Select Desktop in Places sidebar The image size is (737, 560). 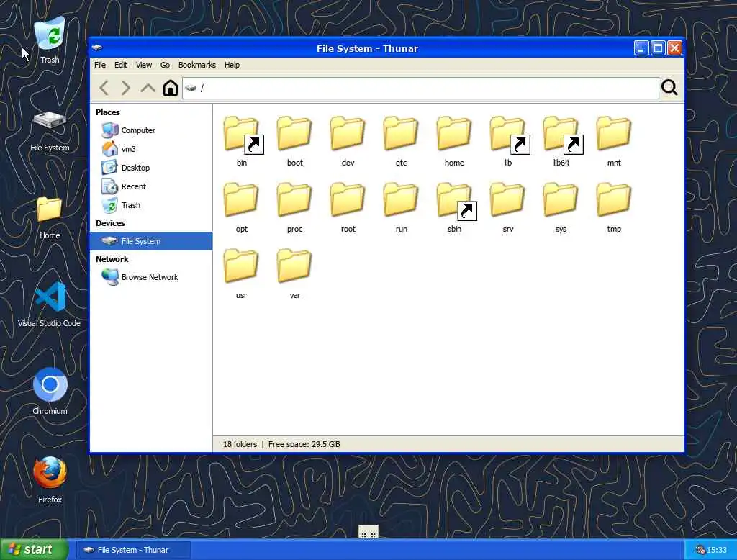pyautogui.click(x=151, y=168)
